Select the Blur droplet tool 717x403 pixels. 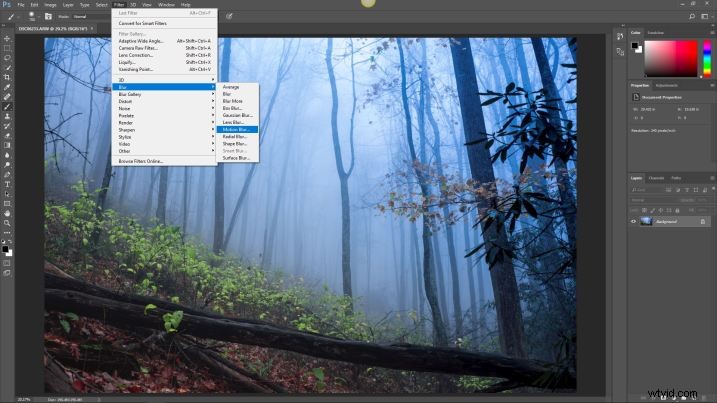7,155
